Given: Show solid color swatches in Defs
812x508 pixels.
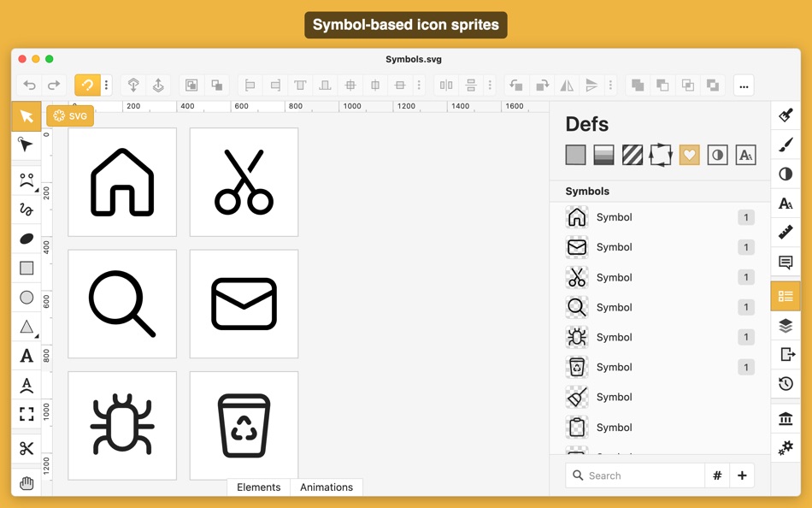Looking at the screenshot, I should point(575,155).
